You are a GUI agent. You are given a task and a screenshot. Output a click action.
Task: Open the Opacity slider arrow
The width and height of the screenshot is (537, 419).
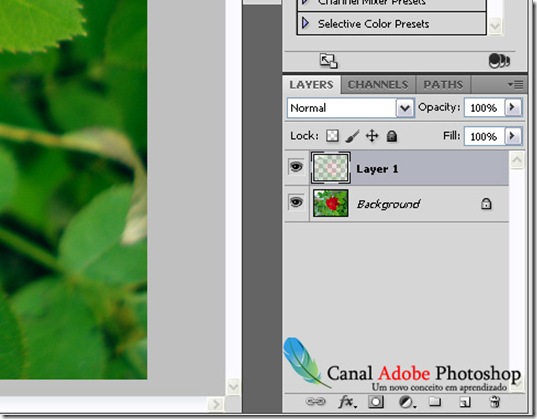[513, 108]
